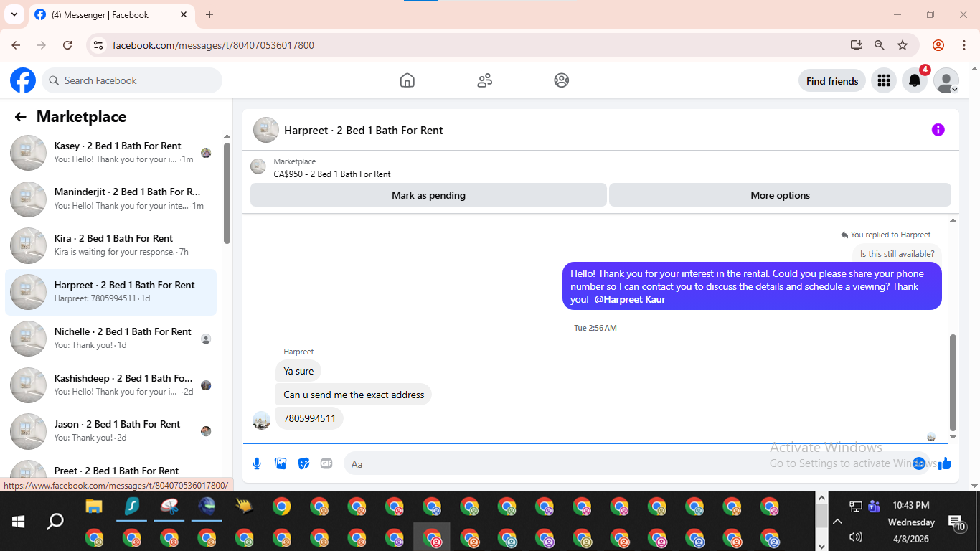The height and width of the screenshot is (551, 980).
Task: Click the taskbar clock 10:43 PM
Action: pos(911,505)
